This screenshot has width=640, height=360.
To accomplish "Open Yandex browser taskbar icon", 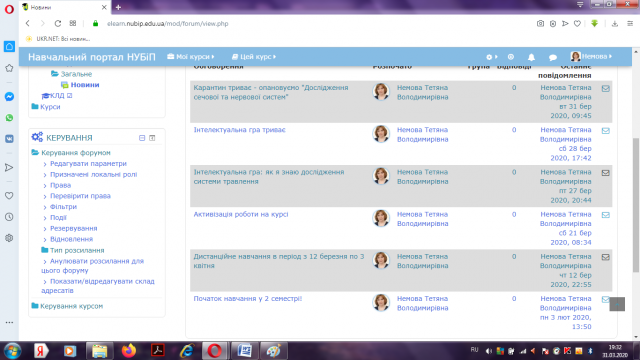I will pyautogui.click(x=41, y=351).
